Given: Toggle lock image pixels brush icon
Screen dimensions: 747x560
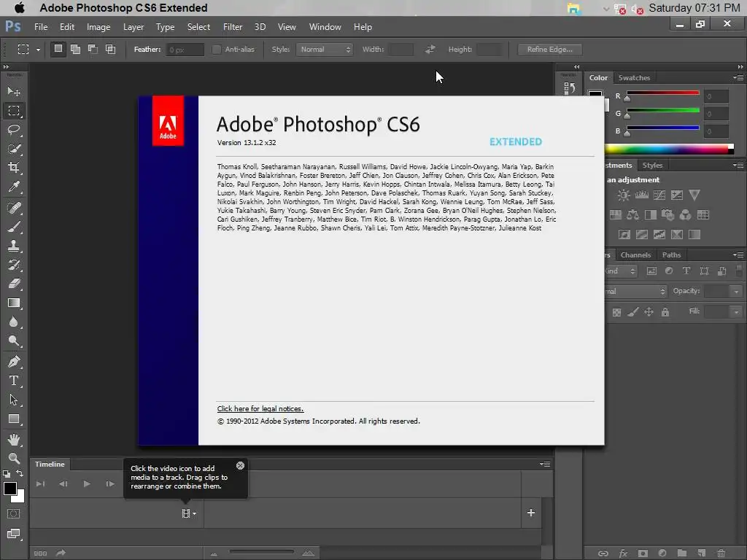Looking at the screenshot, I should click(632, 312).
